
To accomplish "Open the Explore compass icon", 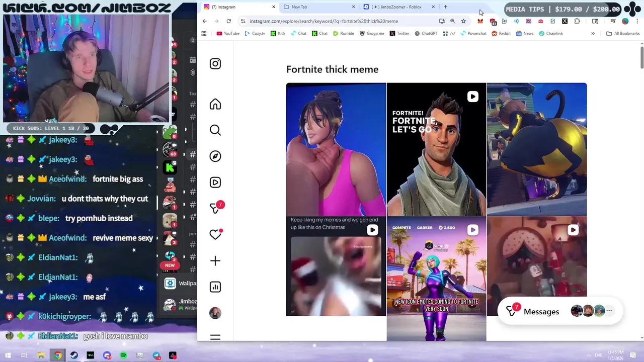I will coord(215,156).
